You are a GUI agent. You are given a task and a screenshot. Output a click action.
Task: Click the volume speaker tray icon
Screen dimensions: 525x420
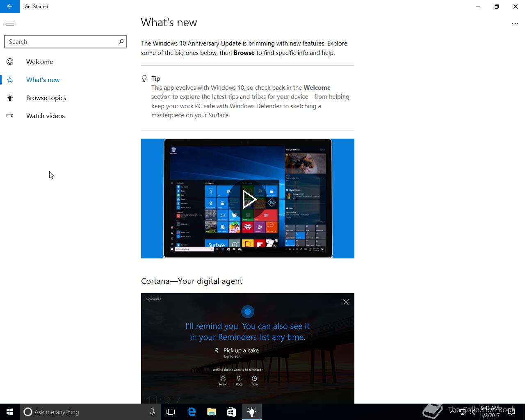pyautogui.click(x=472, y=412)
